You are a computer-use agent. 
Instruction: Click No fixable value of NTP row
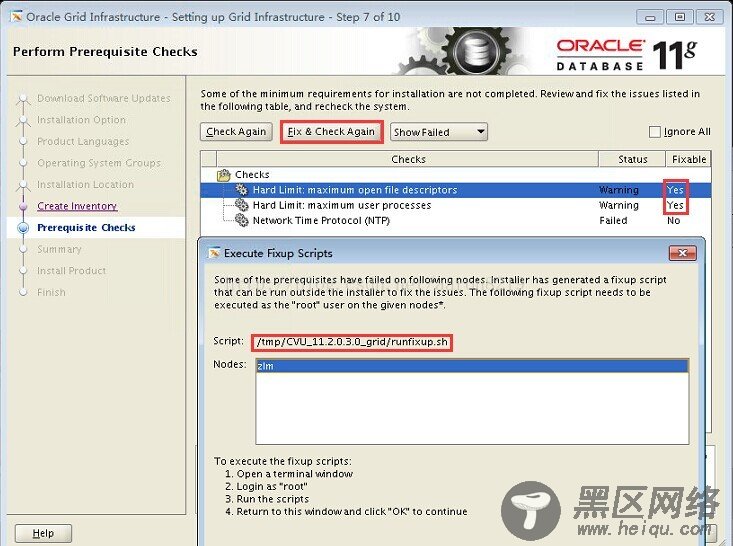click(673, 220)
